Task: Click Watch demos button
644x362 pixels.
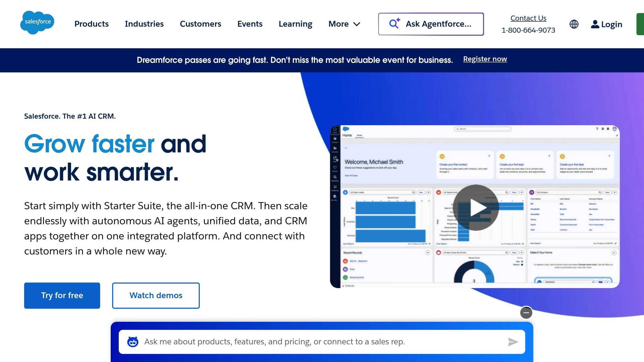Action: (156, 295)
